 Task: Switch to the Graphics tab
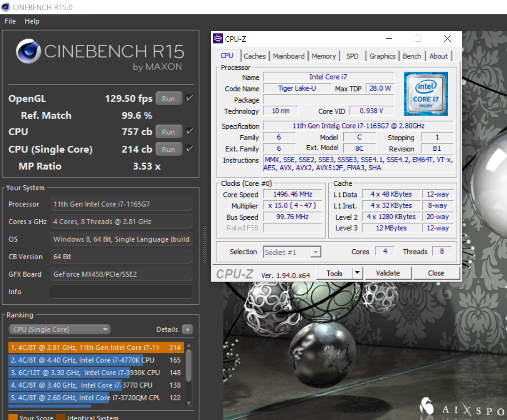pos(383,56)
